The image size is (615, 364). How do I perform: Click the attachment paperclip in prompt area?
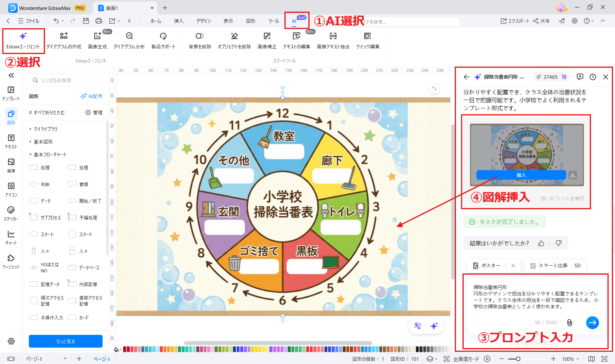570,322
